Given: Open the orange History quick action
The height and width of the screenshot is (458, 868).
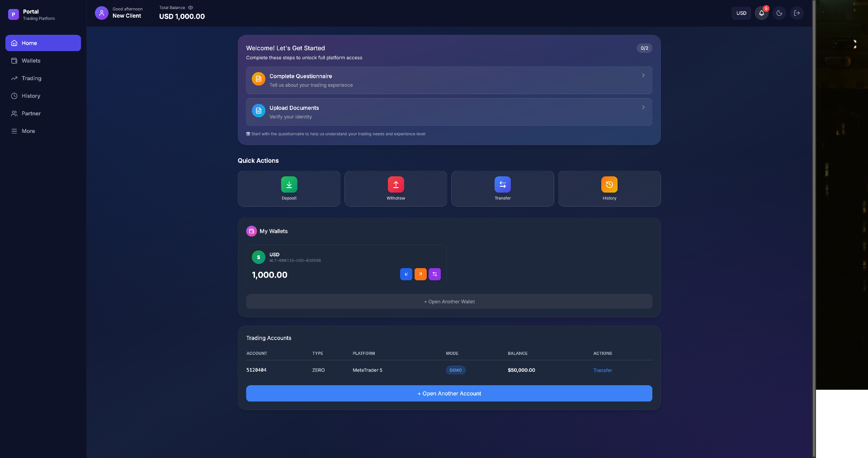Looking at the screenshot, I should pyautogui.click(x=609, y=184).
